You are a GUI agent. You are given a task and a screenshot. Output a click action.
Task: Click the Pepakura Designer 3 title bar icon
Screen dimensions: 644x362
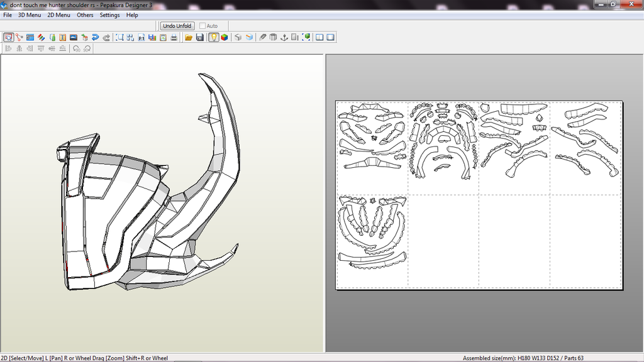coord(4,5)
